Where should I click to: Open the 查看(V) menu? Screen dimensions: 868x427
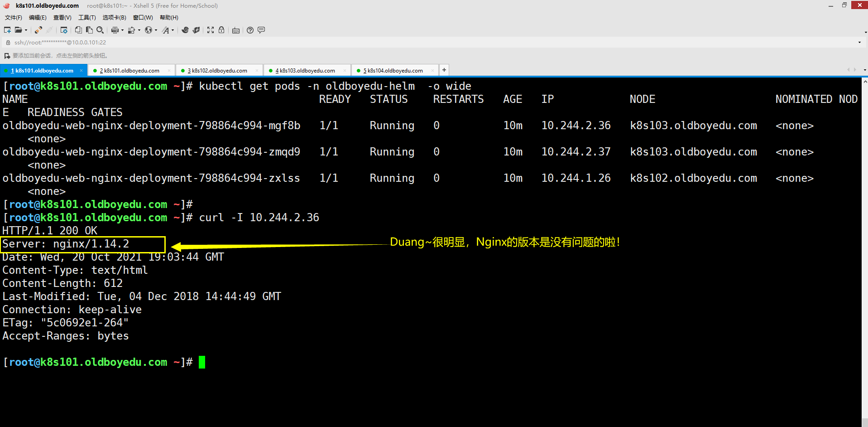62,18
